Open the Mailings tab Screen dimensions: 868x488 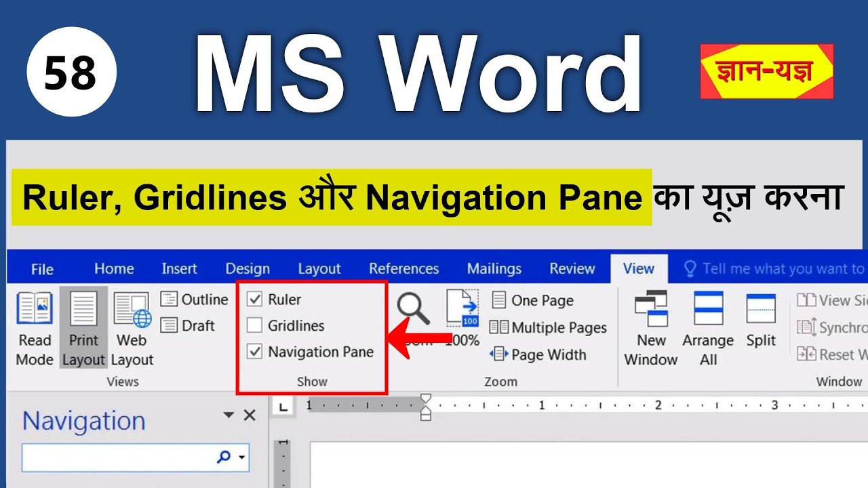pyautogui.click(x=494, y=269)
